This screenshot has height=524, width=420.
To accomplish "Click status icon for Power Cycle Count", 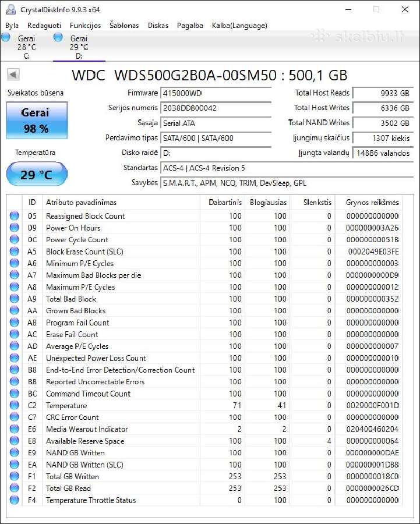I will tap(15, 240).
